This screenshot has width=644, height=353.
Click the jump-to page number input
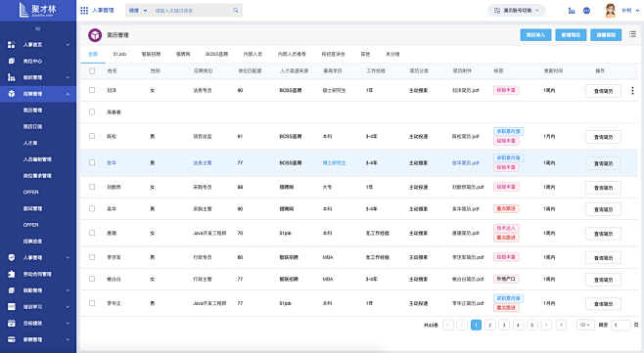(621, 325)
